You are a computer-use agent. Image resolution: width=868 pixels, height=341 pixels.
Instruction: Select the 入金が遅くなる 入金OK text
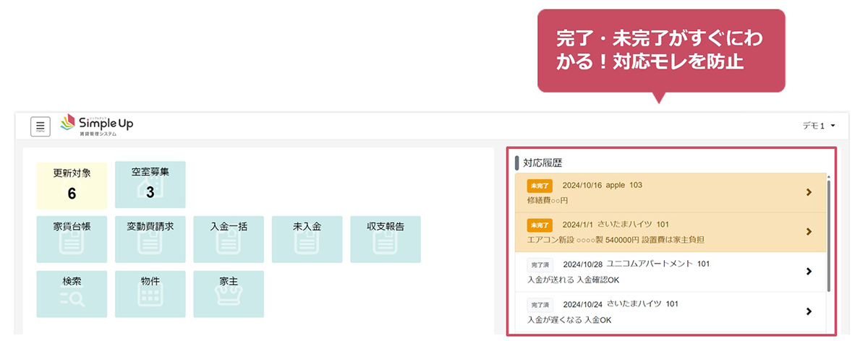[569, 319]
